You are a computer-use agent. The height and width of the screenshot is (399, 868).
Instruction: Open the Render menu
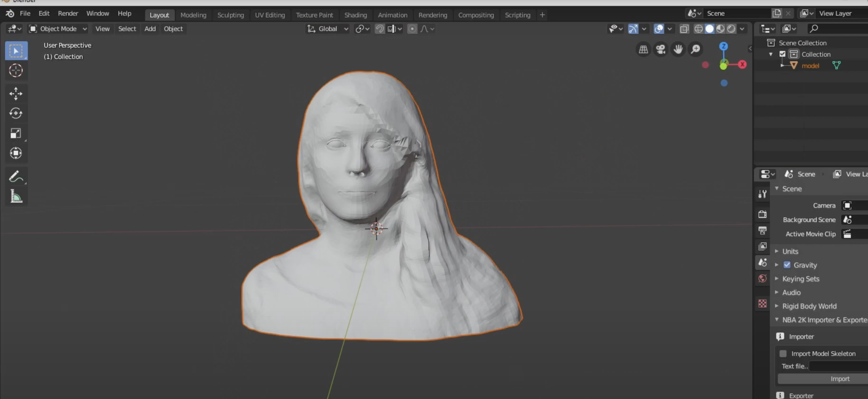pyautogui.click(x=68, y=13)
